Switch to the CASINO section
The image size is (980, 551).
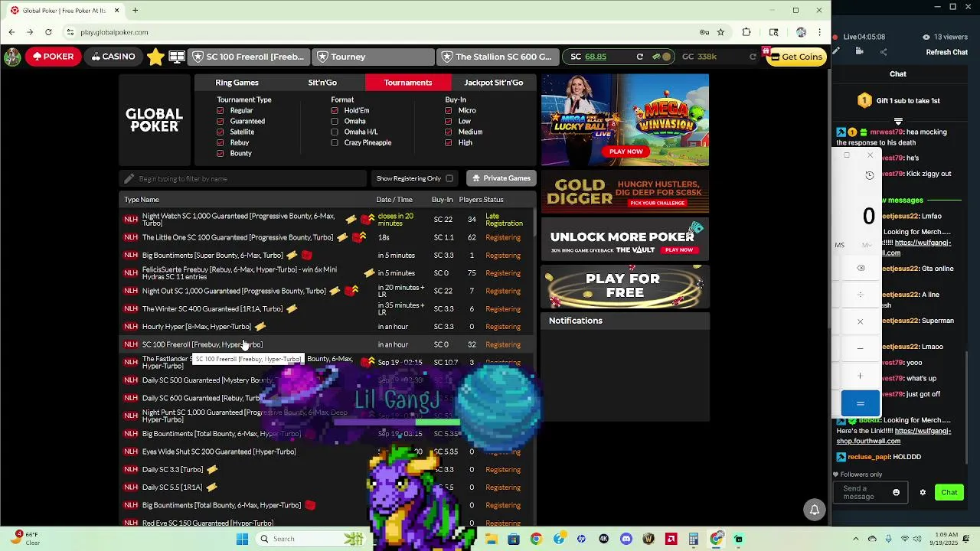click(113, 57)
